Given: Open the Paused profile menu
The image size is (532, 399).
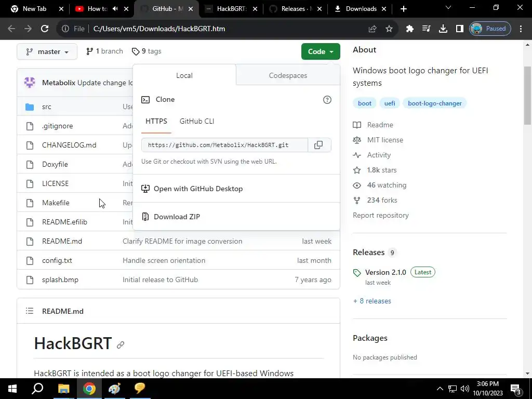Looking at the screenshot, I should [x=490, y=29].
